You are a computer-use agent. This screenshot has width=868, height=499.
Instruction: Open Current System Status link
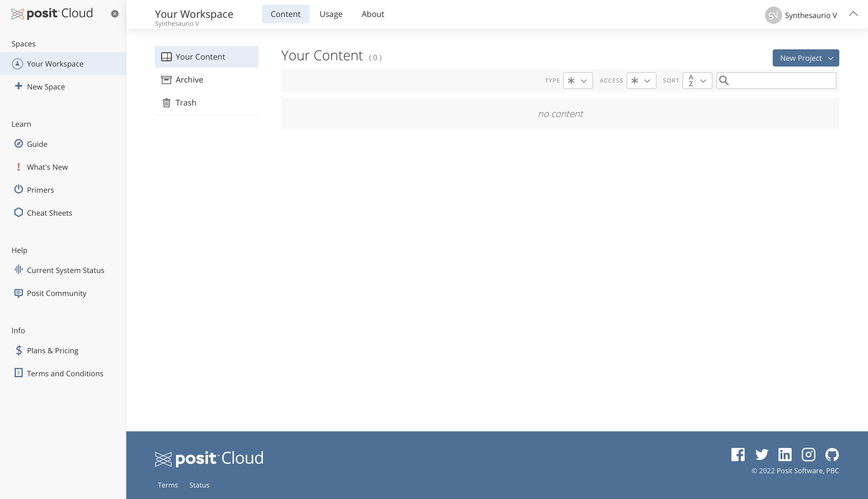coord(65,270)
